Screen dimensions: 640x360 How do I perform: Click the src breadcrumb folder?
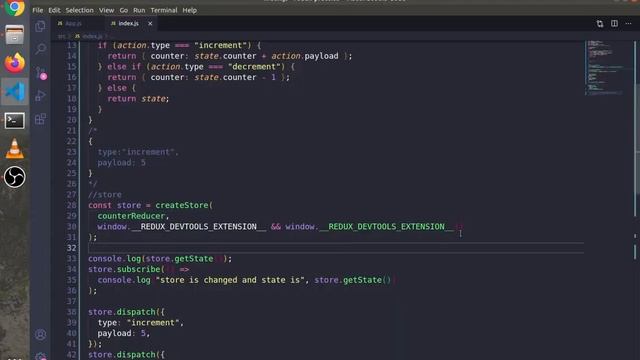[62, 36]
